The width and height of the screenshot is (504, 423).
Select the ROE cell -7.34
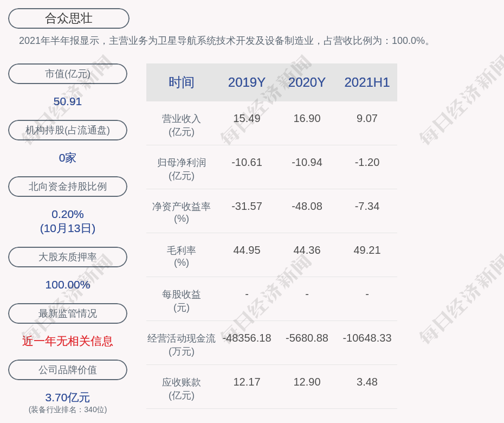(367, 206)
